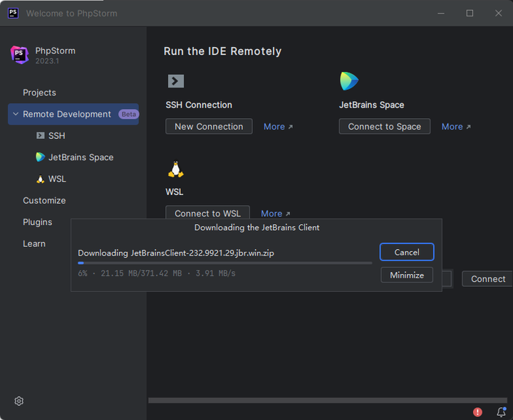The width and height of the screenshot is (513, 420).
Task: Click the JetBrains Space logo icon
Action: [x=349, y=81]
